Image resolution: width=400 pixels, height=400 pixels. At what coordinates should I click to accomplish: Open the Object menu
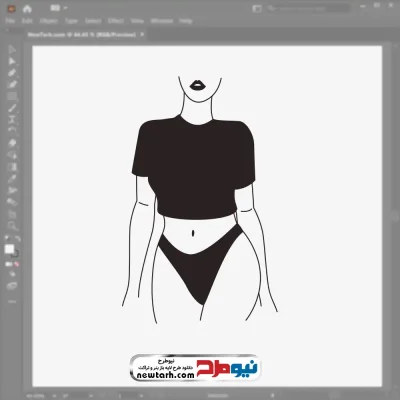(x=49, y=21)
